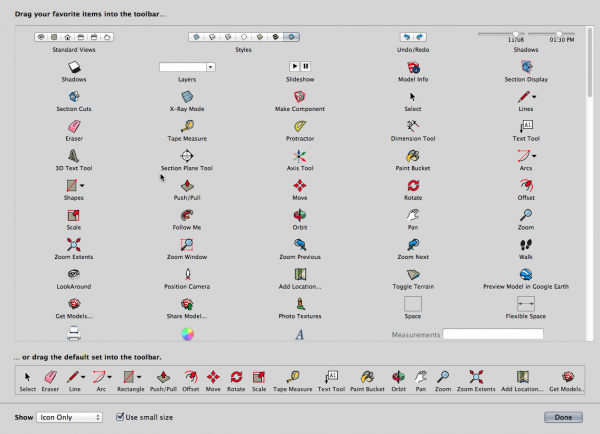This screenshot has height=434, width=600.
Task: Choose the X-Ray Mode icon
Action: (187, 96)
